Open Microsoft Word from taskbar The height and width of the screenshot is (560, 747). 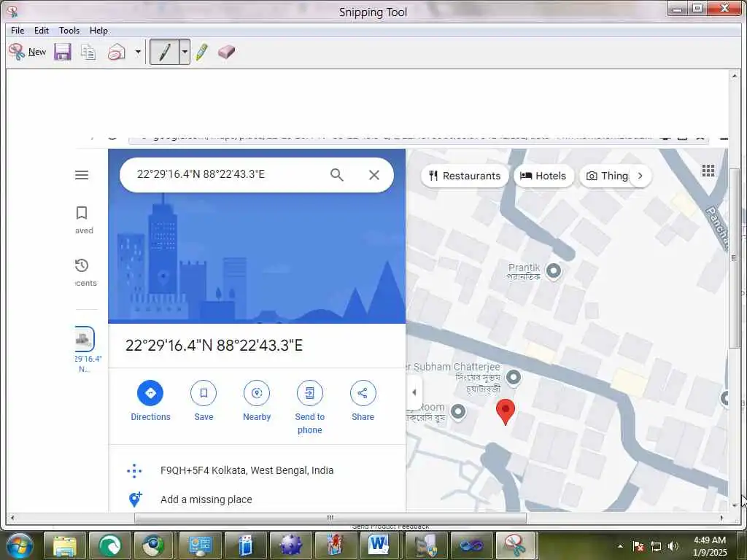(x=379, y=545)
